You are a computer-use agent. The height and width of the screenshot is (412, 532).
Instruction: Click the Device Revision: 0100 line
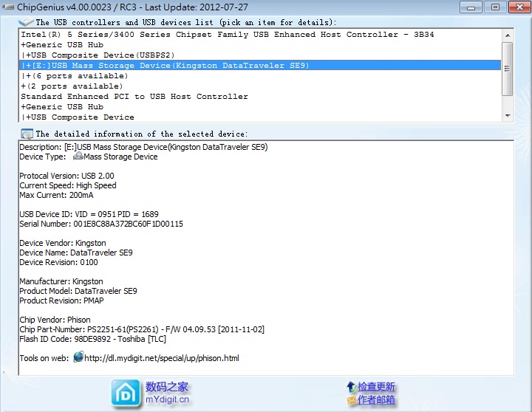tap(58, 262)
